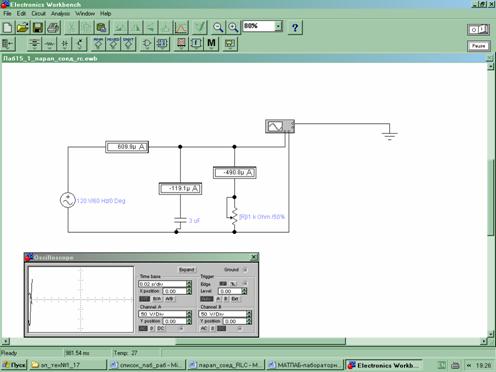Open the Help menu
Viewport: 496px width, 372px height.
106,14
